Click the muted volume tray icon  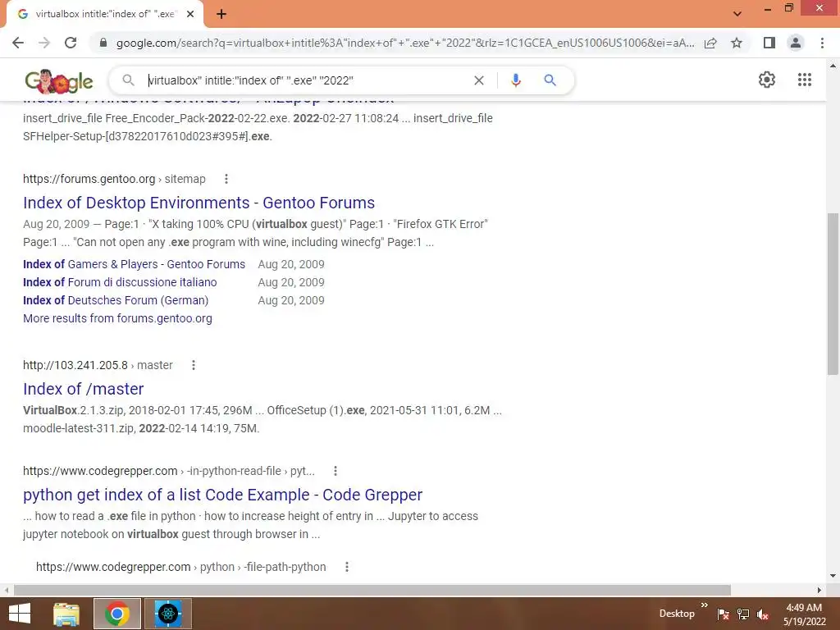(x=763, y=614)
